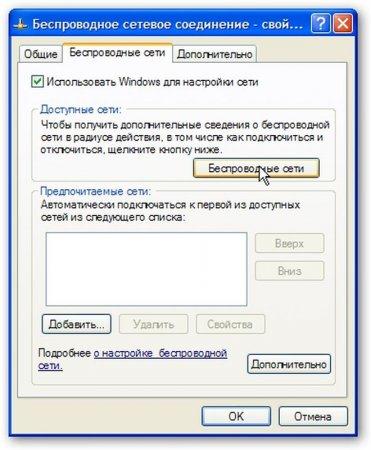Click inside the empty preferred networks list
Viewport: 371px width, 450px height.
(146, 269)
